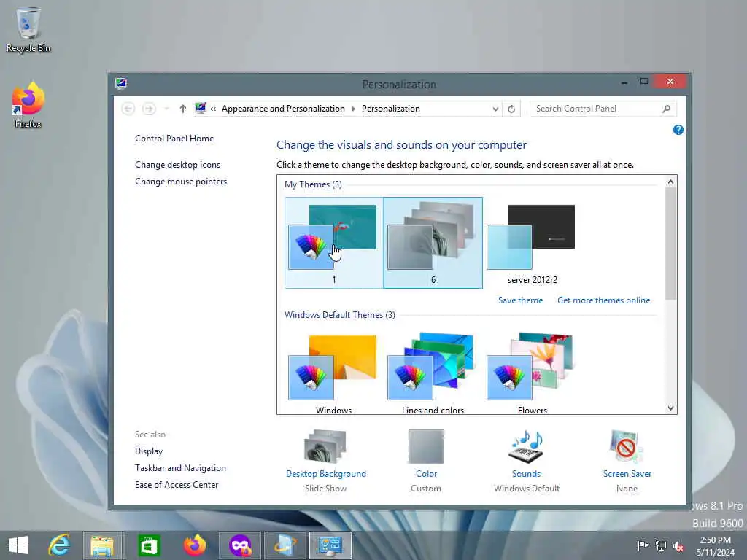Image resolution: width=747 pixels, height=560 pixels.
Task: Select theme named 1
Action: coord(334,243)
